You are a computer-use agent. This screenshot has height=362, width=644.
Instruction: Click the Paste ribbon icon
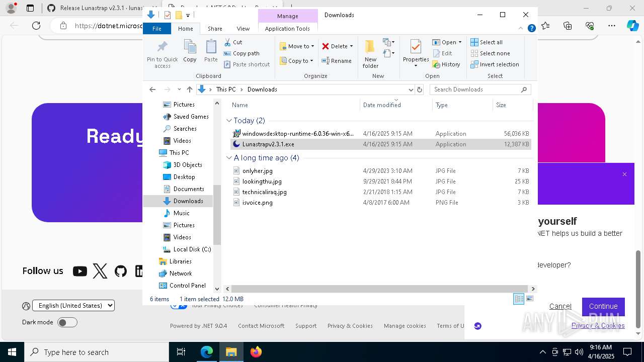pos(211,51)
